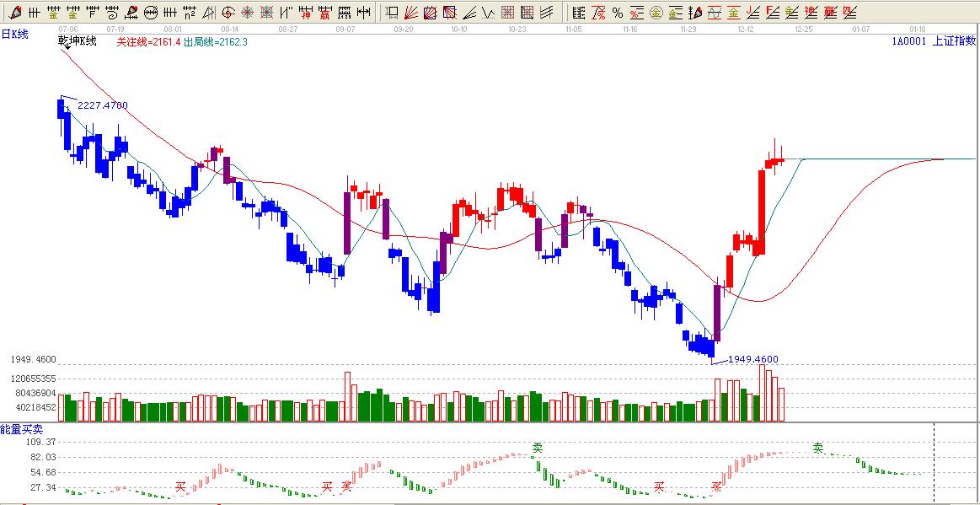This screenshot has width=980, height=505.
Task: Click the 能量买卖 indicator title
Action: [x=21, y=429]
